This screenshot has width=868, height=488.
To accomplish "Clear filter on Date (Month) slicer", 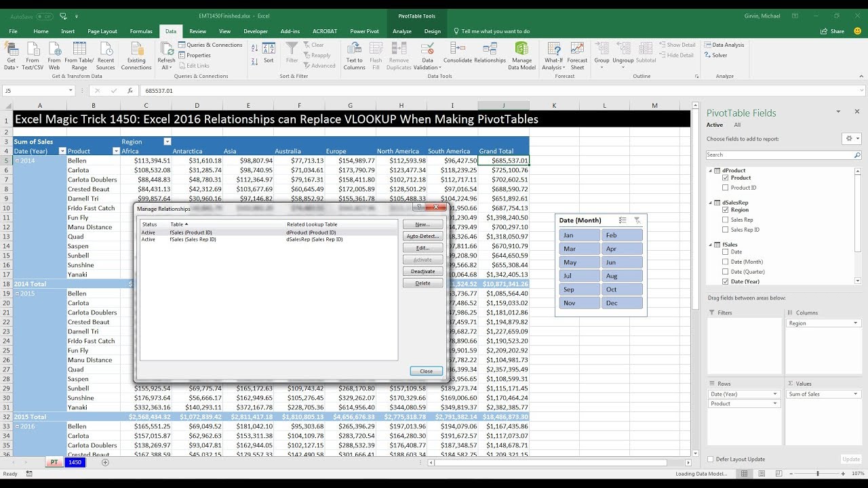I will coord(637,220).
